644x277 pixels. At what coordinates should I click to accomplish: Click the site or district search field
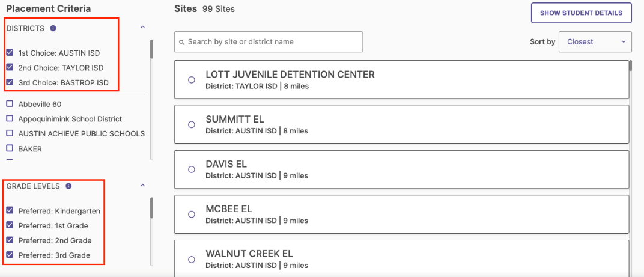[x=269, y=42]
